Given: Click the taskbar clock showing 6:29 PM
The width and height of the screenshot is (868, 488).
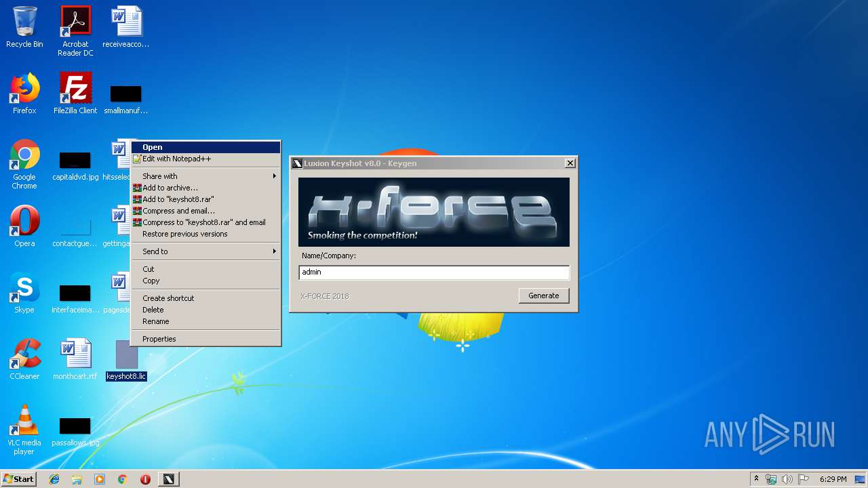Looking at the screenshot, I should click(833, 479).
